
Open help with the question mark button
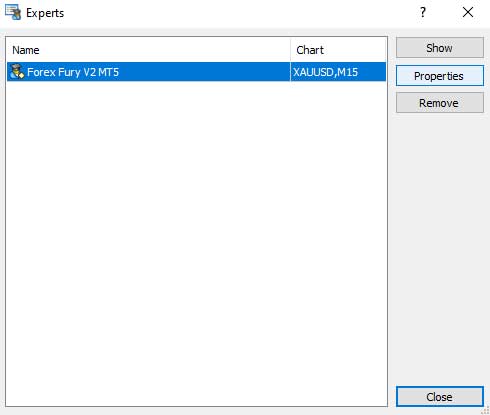423,13
